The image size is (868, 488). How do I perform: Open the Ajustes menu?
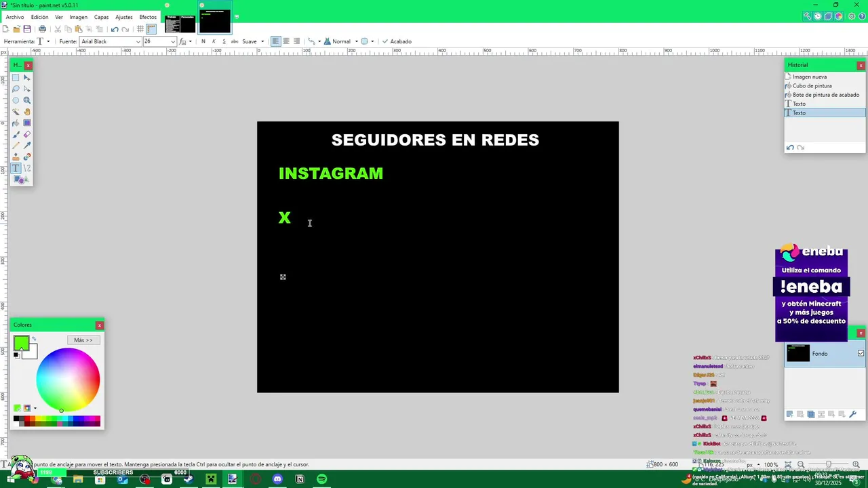coord(124,17)
